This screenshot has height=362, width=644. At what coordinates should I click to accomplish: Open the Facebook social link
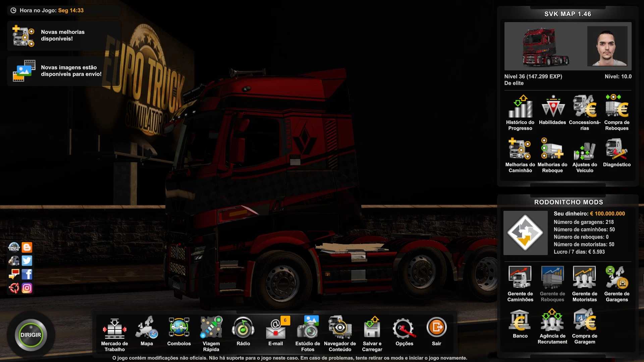[27, 274]
